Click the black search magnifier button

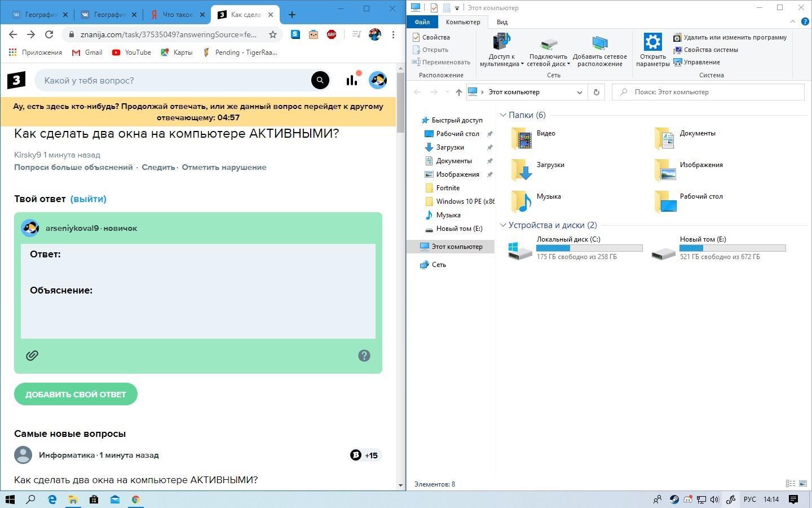(320, 80)
